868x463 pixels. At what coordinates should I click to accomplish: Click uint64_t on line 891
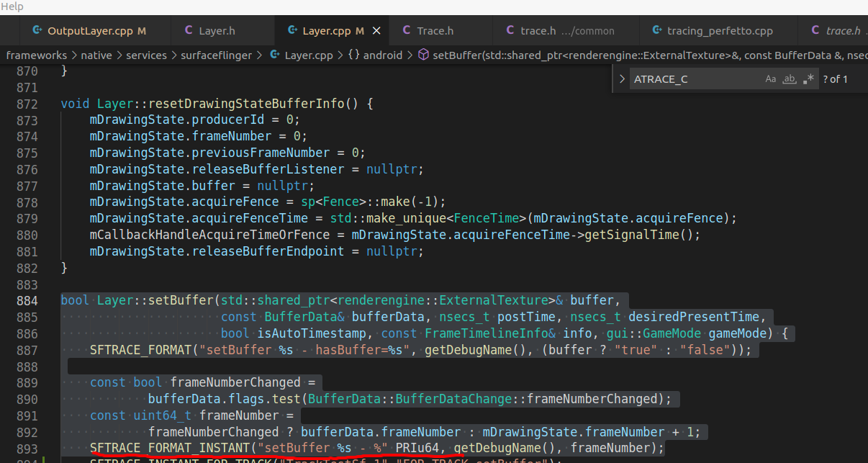coord(163,415)
